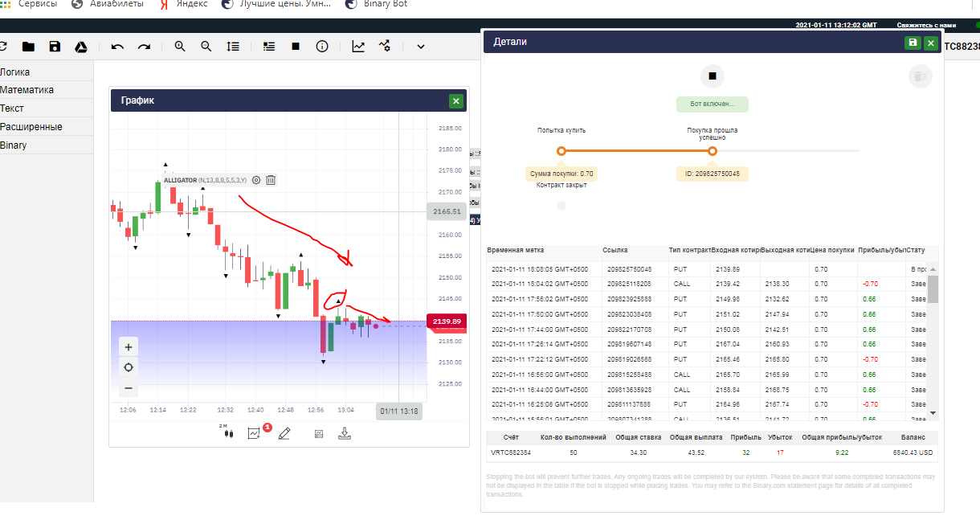
Task: Click contract reference 209825750048 in table
Action: tap(630, 269)
